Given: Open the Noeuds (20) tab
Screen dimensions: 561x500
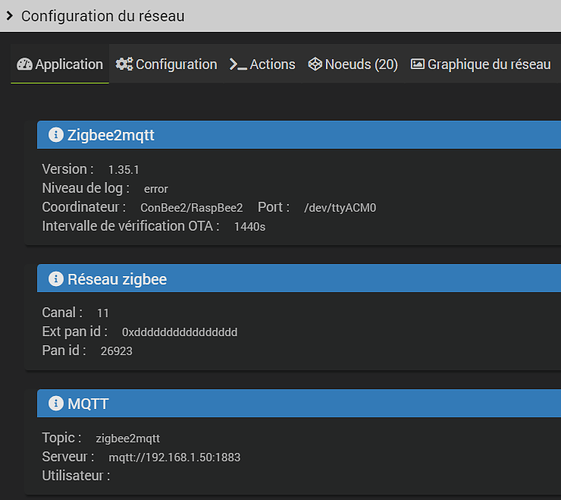Looking at the screenshot, I should tap(353, 64).
